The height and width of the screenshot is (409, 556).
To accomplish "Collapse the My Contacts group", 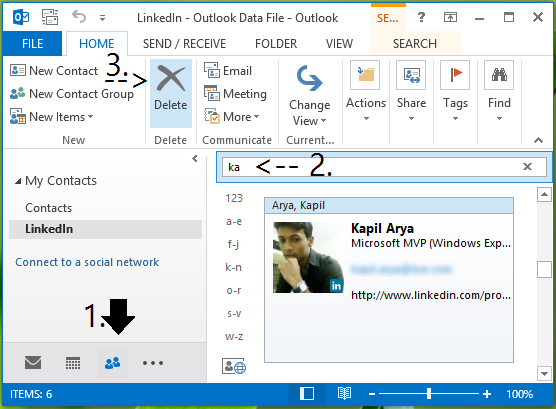I will (18, 181).
